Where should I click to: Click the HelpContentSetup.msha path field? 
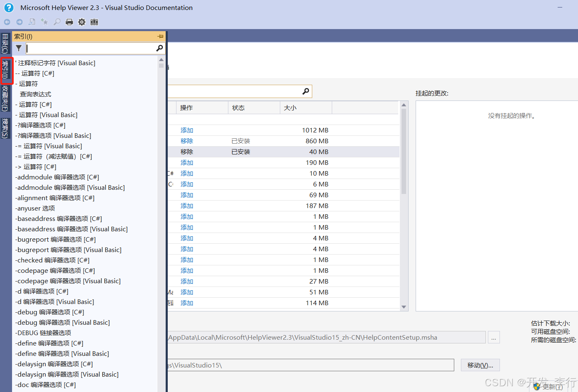click(326, 337)
